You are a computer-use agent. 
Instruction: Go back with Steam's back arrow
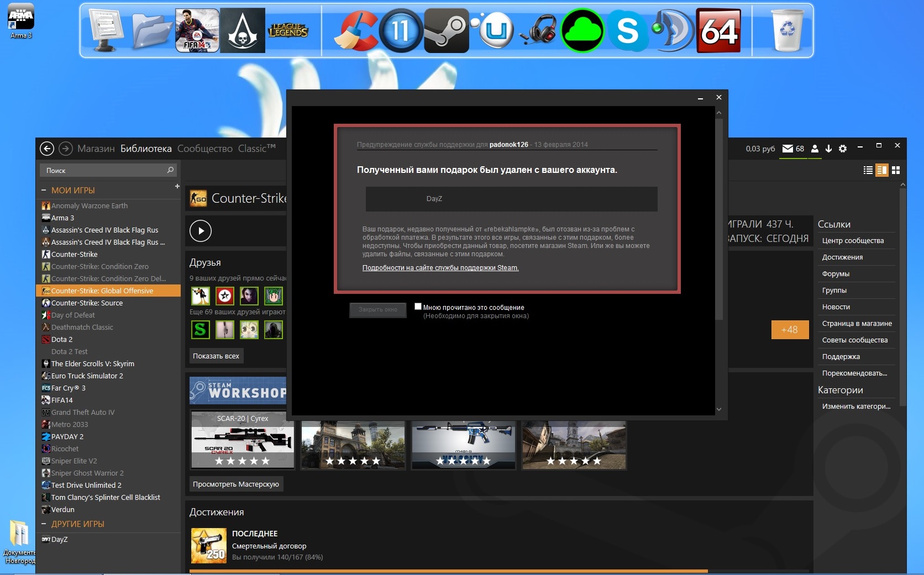coord(47,149)
